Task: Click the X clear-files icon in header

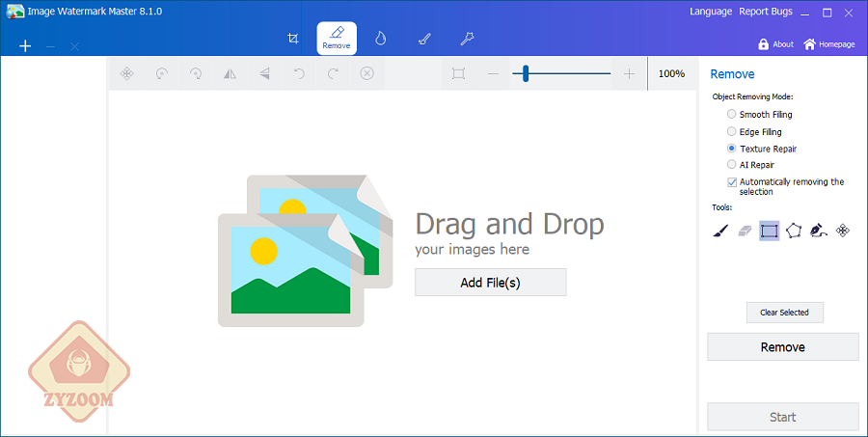Action: pyautogui.click(x=74, y=46)
